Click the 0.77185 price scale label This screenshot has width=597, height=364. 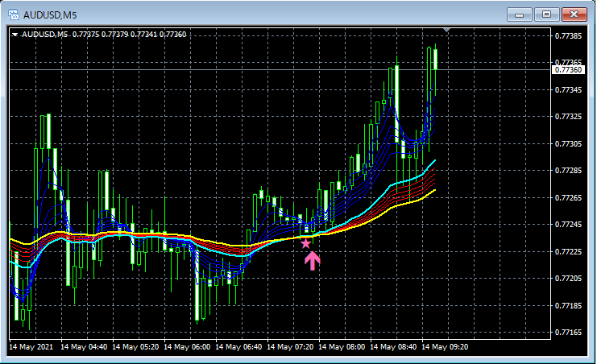(x=568, y=305)
